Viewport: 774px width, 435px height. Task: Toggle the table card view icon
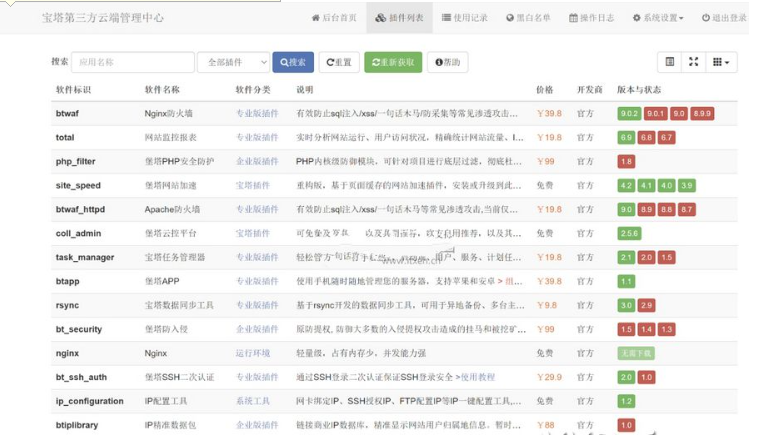point(670,62)
